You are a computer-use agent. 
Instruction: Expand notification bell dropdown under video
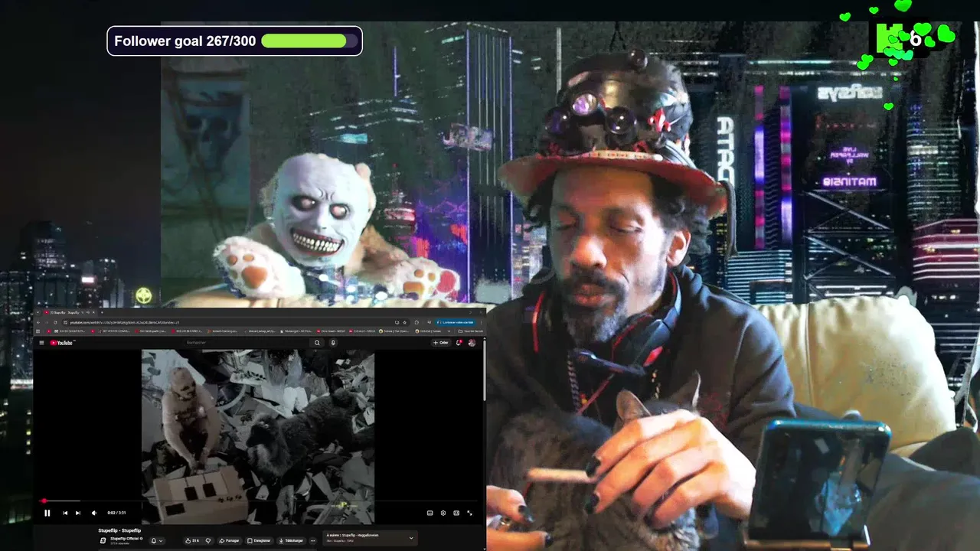click(x=157, y=540)
